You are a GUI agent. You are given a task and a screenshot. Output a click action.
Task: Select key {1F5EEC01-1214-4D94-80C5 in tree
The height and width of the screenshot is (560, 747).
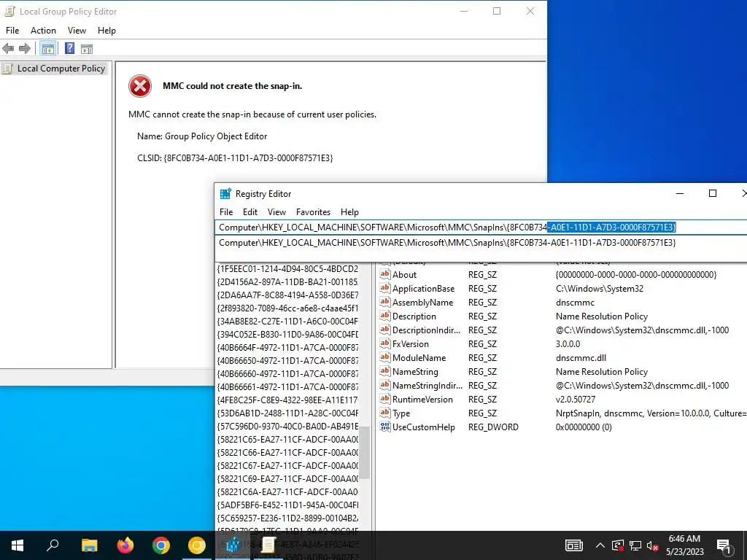287,268
